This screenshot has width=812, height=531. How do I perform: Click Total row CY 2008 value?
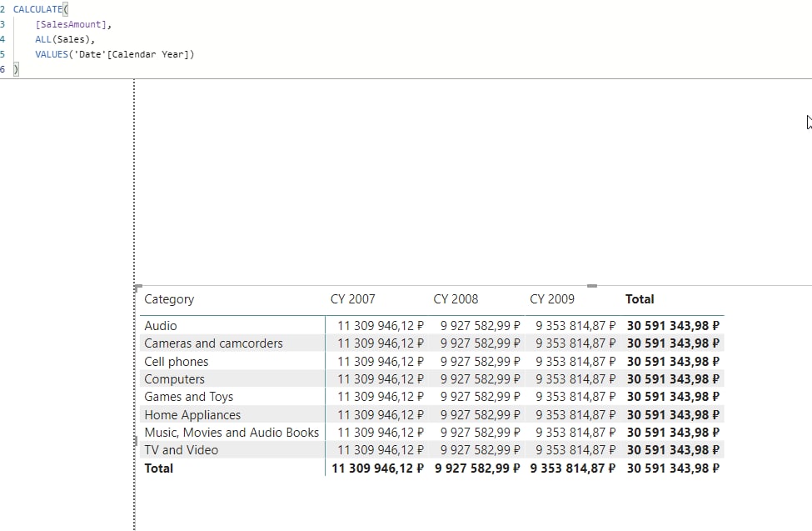click(x=477, y=468)
